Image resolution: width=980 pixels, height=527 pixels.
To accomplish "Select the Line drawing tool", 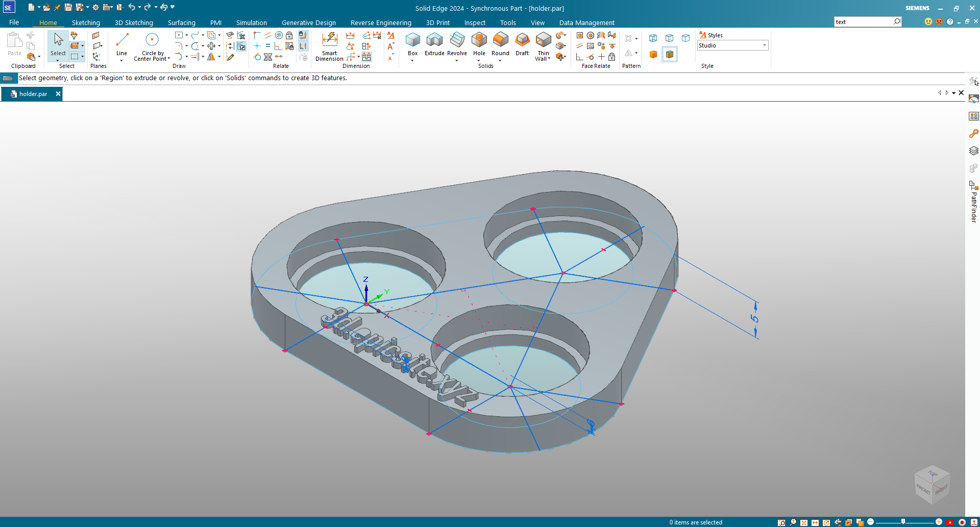I will (x=121, y=44).
